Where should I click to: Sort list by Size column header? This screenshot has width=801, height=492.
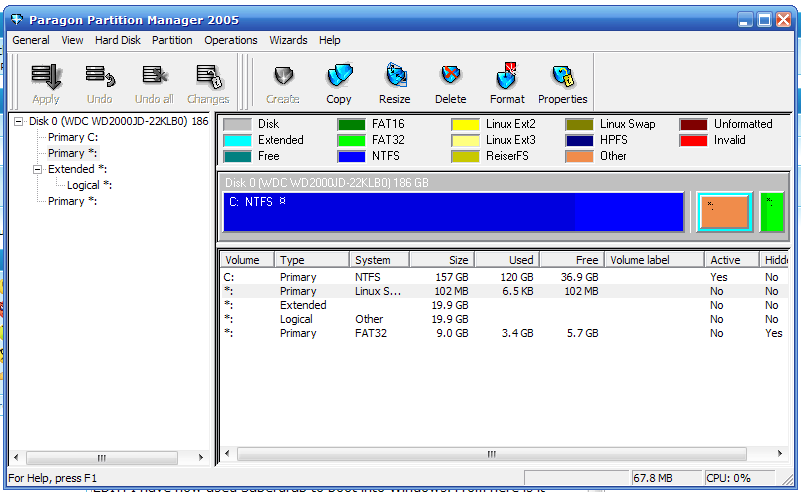click(x=440, y=260)
